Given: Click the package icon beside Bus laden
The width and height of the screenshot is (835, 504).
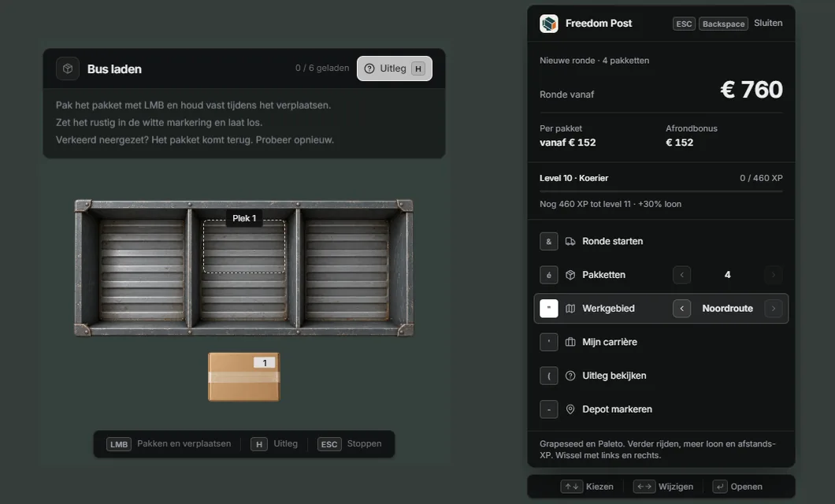Looking at the screenshot, I should 68,69.
